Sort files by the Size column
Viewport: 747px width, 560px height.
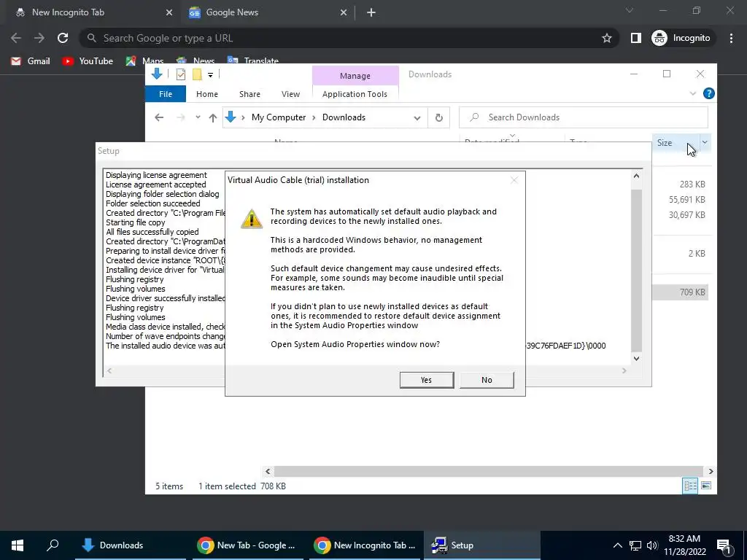664,142
